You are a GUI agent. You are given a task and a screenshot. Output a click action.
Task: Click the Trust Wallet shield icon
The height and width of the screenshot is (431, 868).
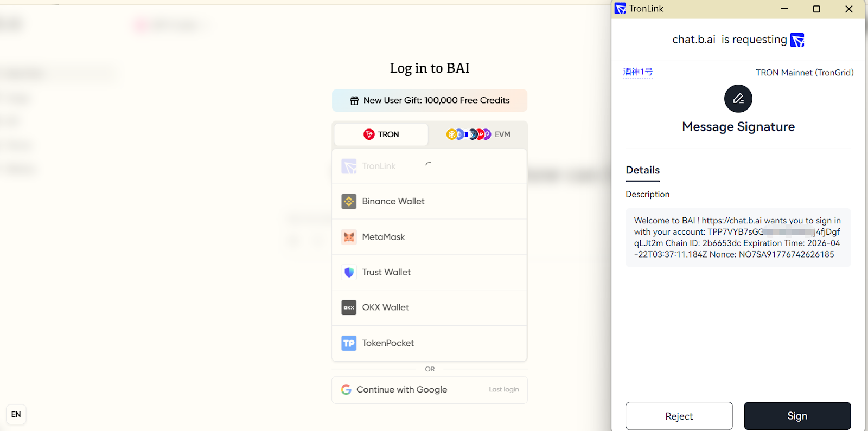pyautogui.click(x=349, y=272)
